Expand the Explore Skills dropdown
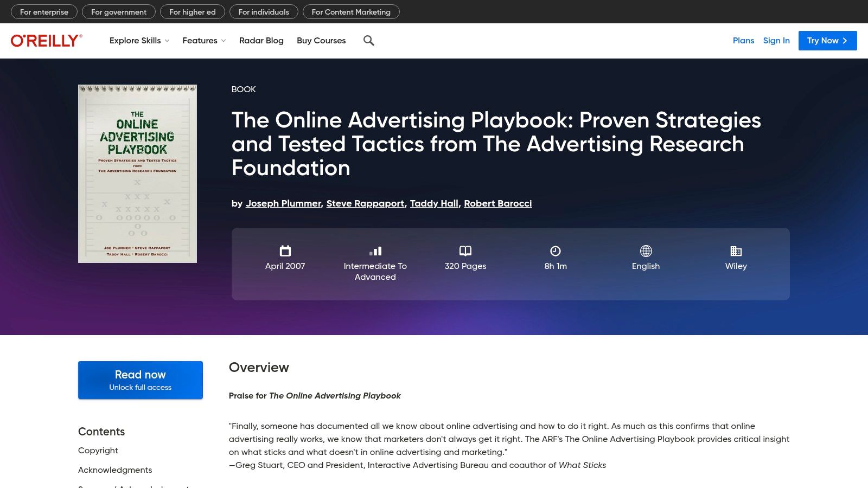The height and width of the screenshot is (488, 868). coord(139,41)
